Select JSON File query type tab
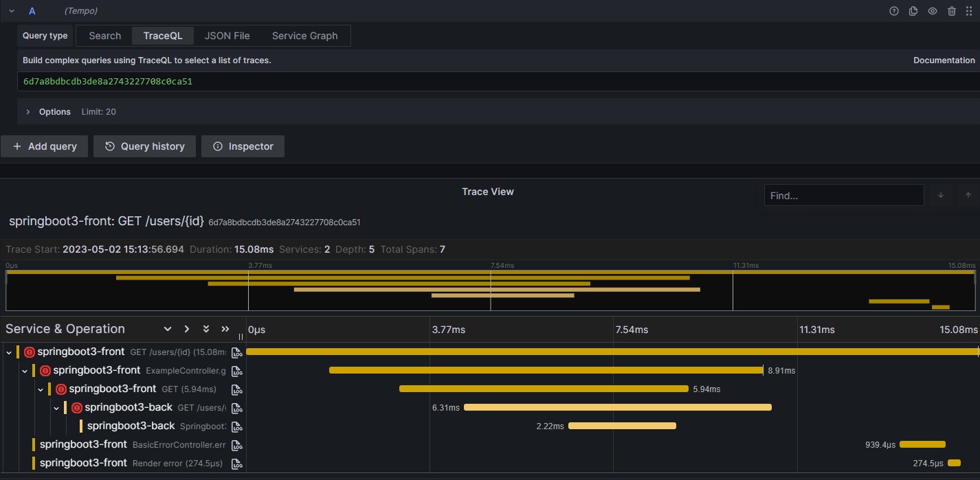The height and width of the screenshot is (480, 980). [227, 36]
